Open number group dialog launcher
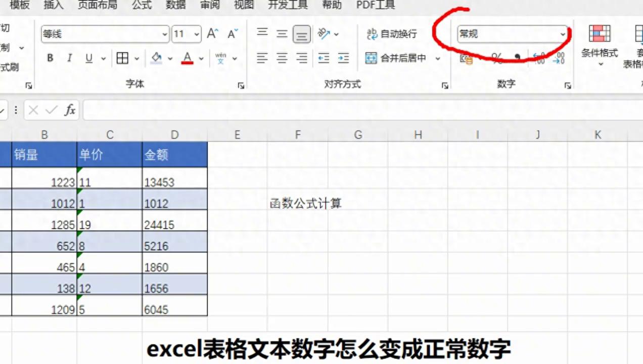Screen dimensions: 643x364 [x=568, y=86]
